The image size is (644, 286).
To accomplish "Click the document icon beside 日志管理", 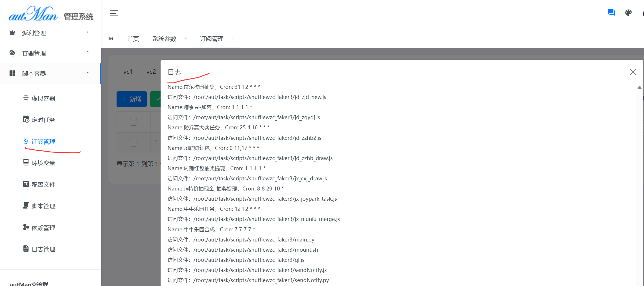I will pyautogui.click(x=26, y=249).
